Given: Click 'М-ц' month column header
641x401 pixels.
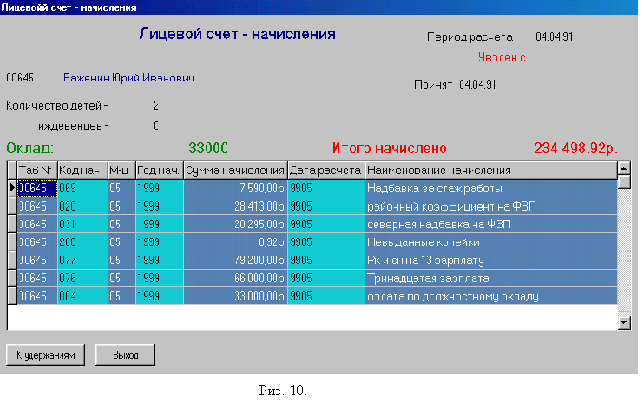Looking at the screenshot, I should click(121, 170).
